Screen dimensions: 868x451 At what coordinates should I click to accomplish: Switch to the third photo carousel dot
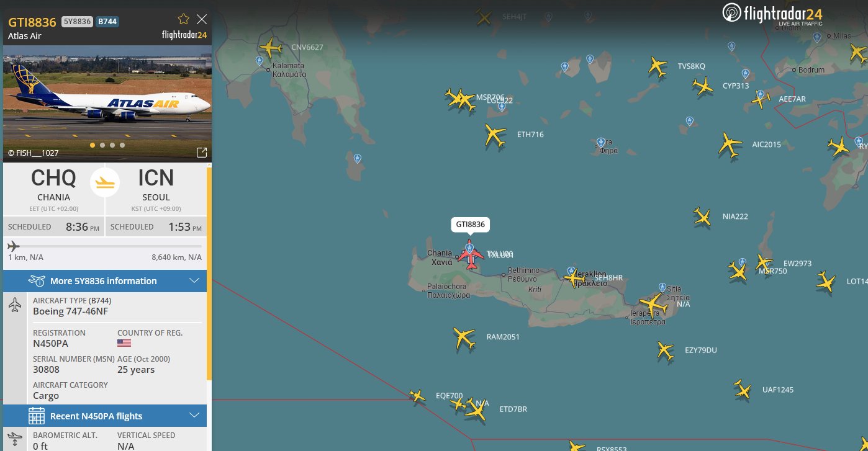point(112,145)
